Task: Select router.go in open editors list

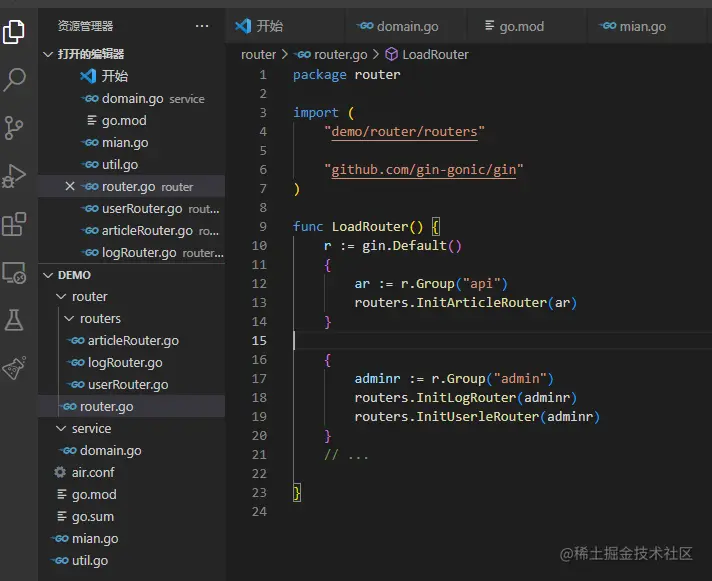Action: click(x=132, y=187)
